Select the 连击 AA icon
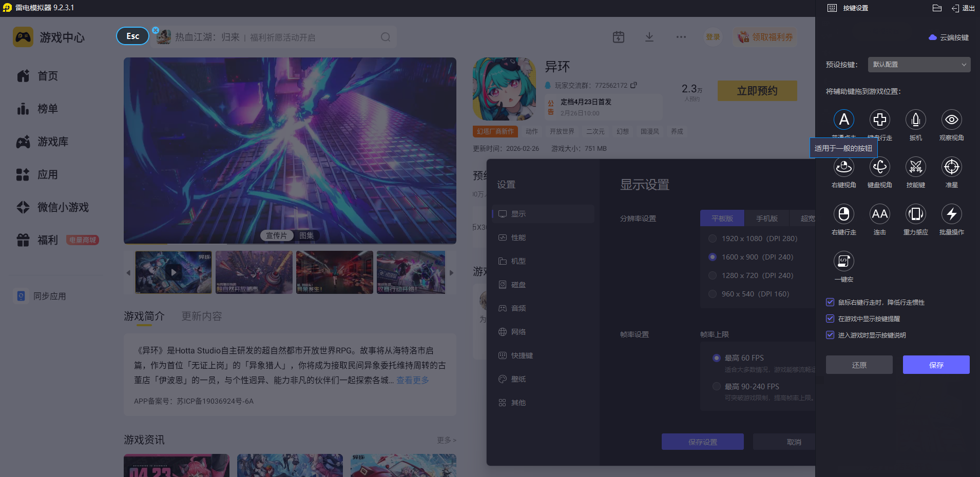980x477 pixels. click(879, 214)
